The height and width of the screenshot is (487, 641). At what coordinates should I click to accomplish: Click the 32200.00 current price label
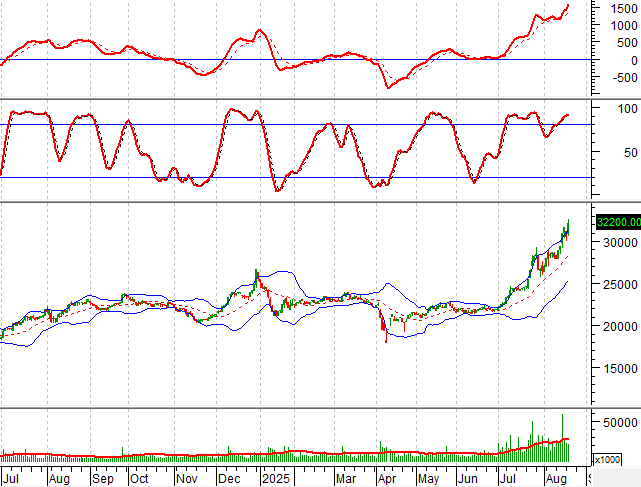click(x=619, y=222)
